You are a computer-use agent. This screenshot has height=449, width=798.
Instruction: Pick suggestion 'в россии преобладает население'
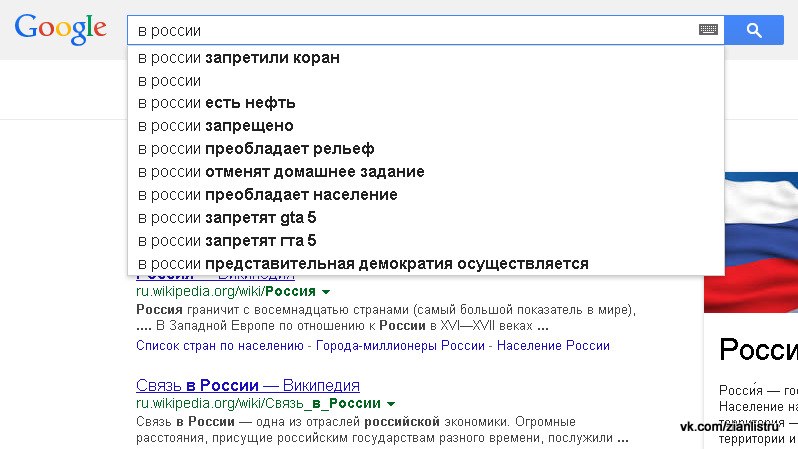click(267, 195)
